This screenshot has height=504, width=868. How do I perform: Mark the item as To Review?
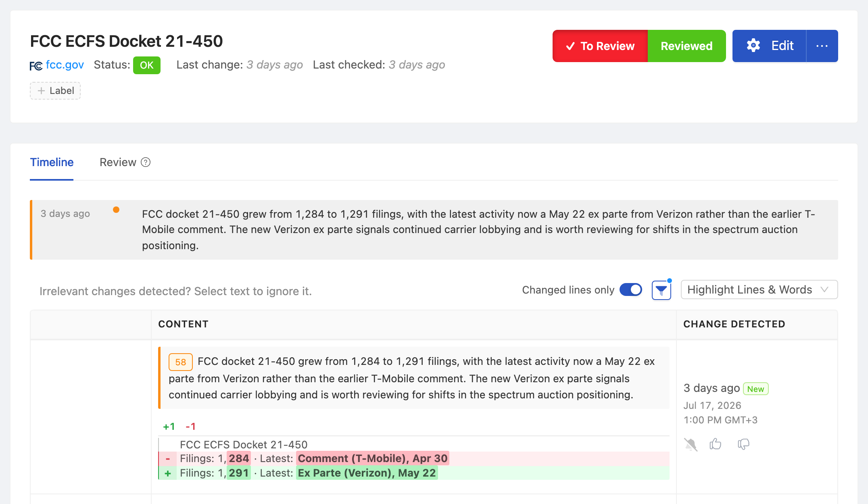pos(600,46)
